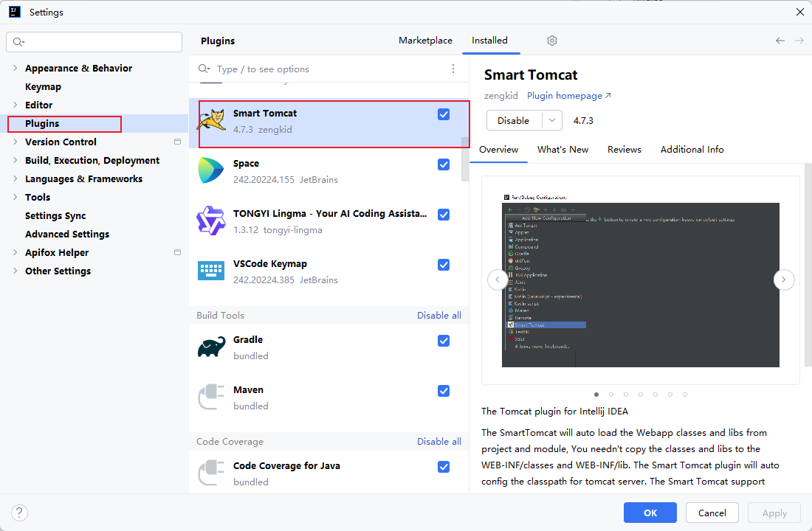The height and width of the screenshot is (531, 812).
Task: Click Disable all for Build Tools
Action: [x=438, y=315]
